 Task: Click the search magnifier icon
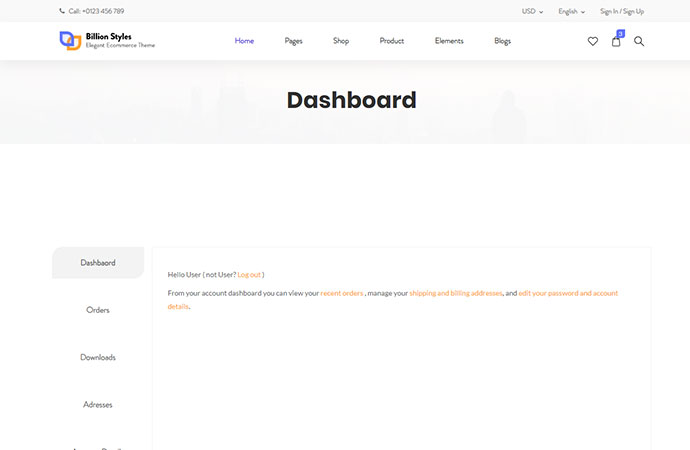[x=639, y=41]
